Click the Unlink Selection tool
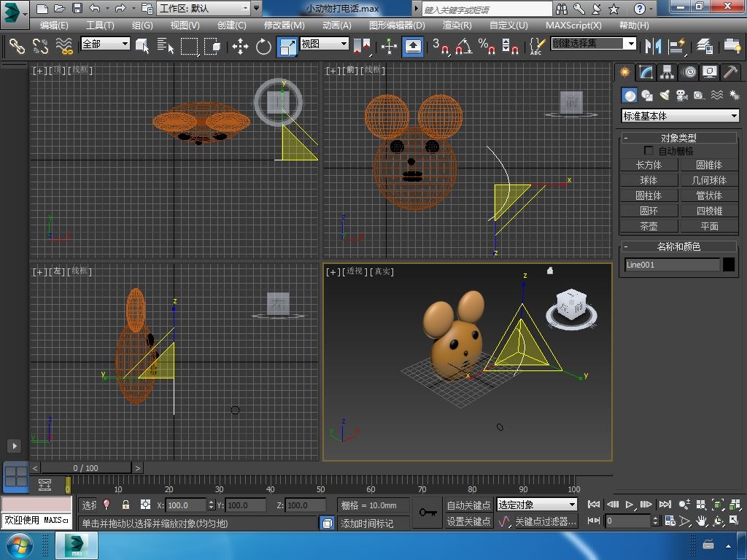747x560 pixels. coord(41,46)
